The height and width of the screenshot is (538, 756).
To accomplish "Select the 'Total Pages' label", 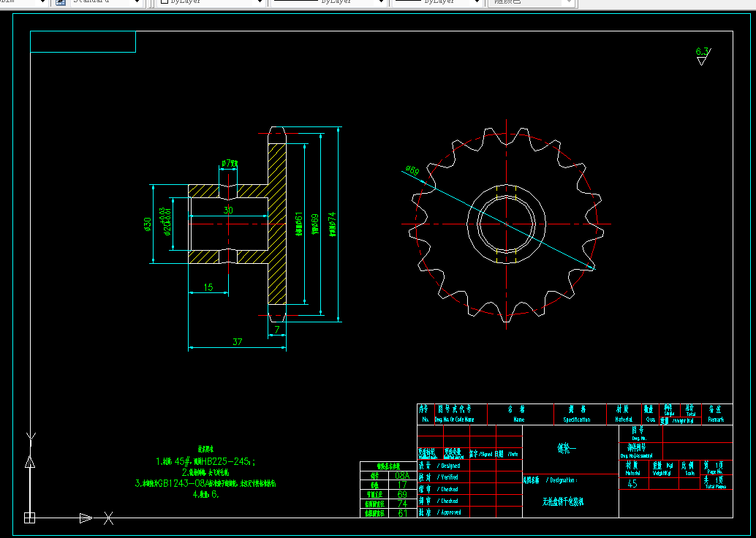I will tap(716, 486).
